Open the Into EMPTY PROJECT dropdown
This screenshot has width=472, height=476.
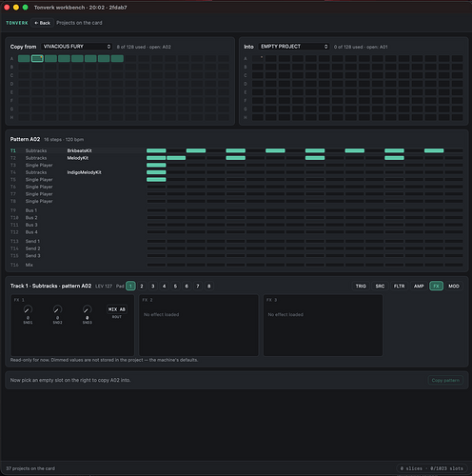click(294, 47)
